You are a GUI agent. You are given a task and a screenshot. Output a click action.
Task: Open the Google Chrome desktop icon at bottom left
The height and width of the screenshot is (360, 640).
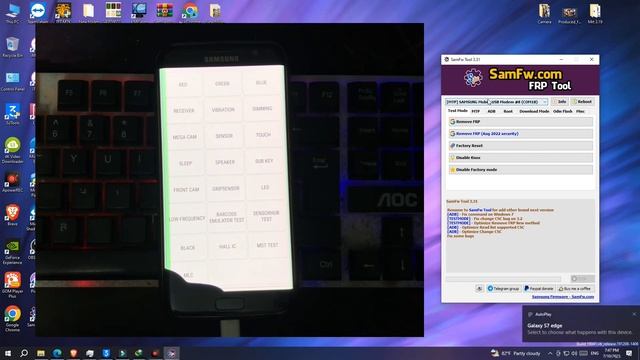12,319
